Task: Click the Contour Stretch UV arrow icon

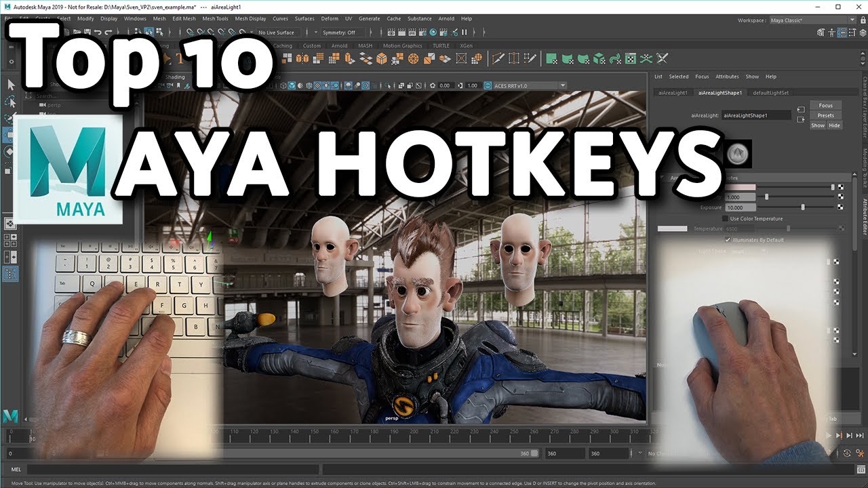Action: click(x=615, y=58)
